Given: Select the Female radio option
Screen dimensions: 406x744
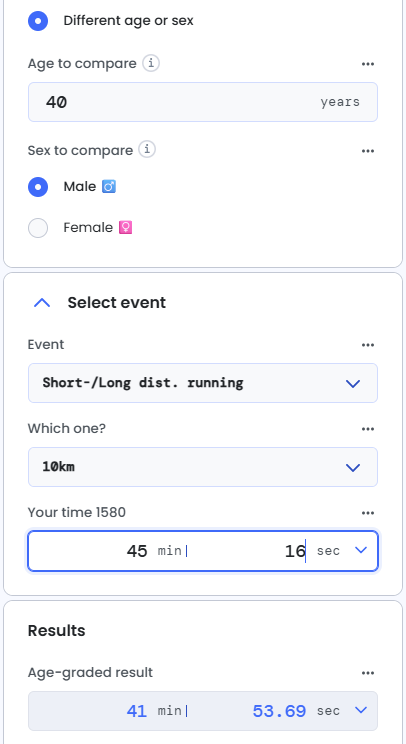Looking at the screenshot, I should 38,228.
